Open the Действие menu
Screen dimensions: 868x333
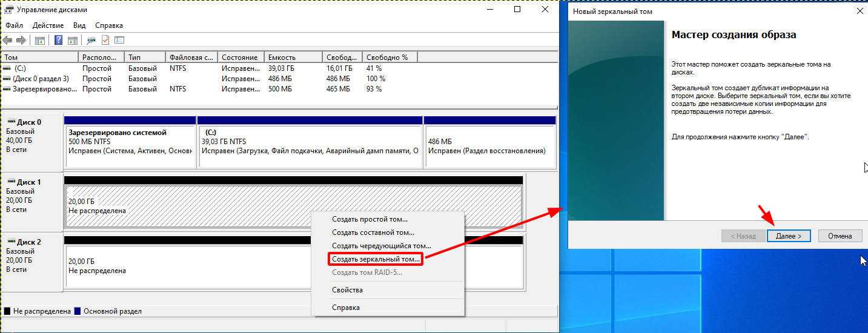click(48, 25)
